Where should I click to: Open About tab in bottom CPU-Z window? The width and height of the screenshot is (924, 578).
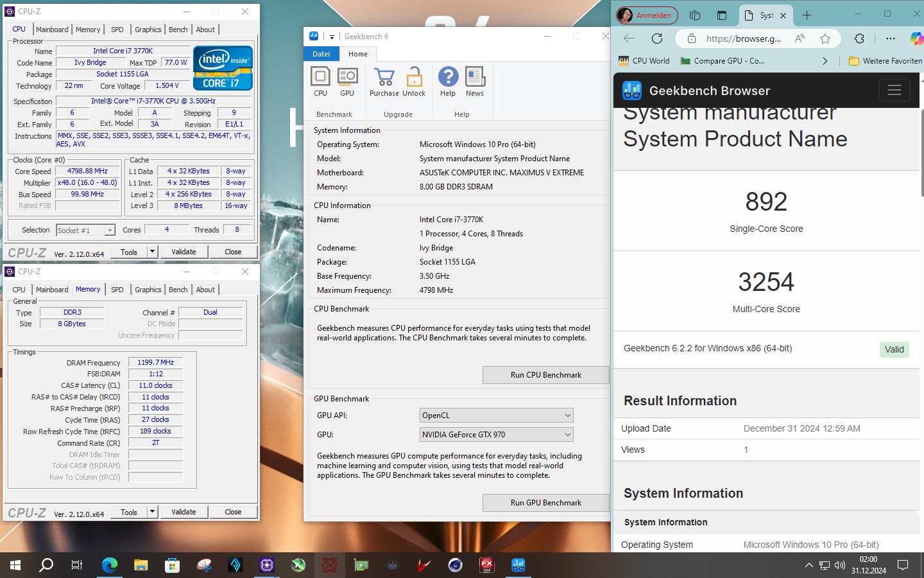pos(205,290)
